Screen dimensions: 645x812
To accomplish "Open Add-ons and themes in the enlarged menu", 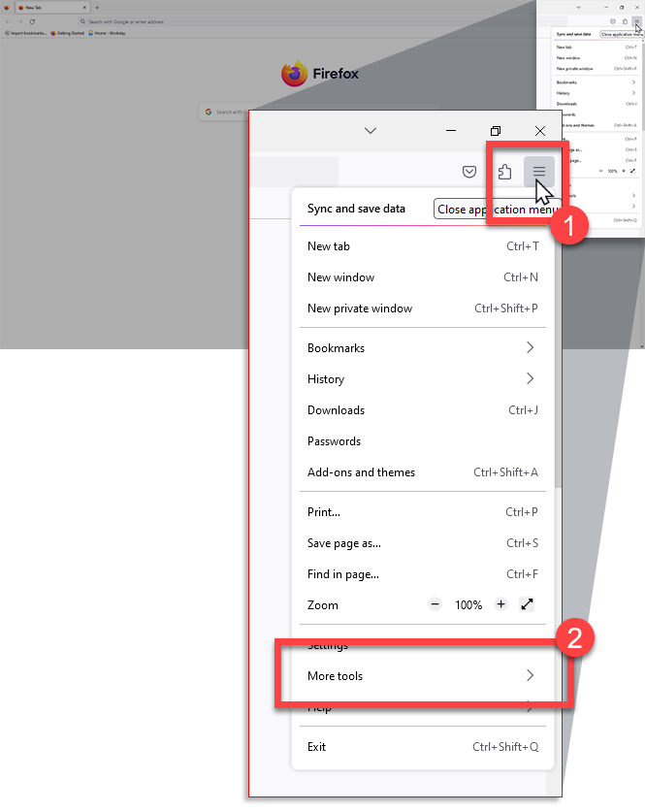I will tap(423, 472).
